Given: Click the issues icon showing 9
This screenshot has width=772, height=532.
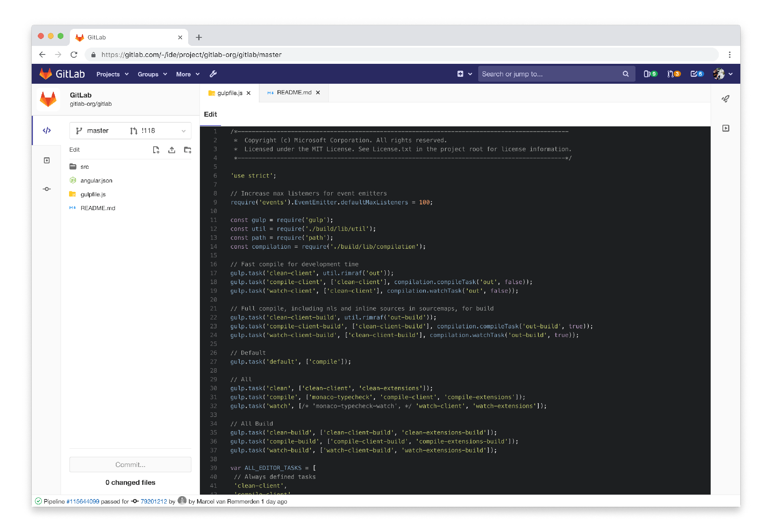Looking at the screenshot, I should (x=650, y=74).
